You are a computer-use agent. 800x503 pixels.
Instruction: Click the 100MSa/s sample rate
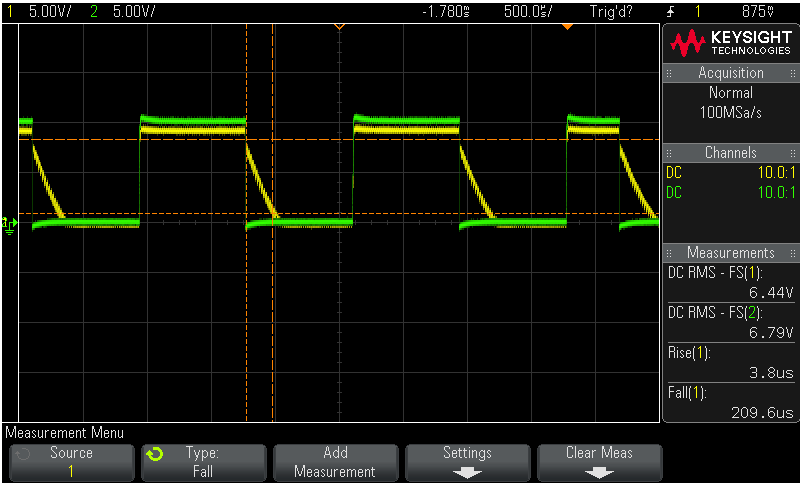tap(731, 112)
